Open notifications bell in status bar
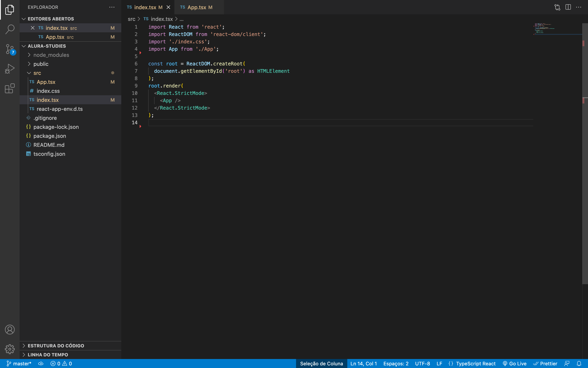Screen dimensions: 588x368 tap(579, 364)
